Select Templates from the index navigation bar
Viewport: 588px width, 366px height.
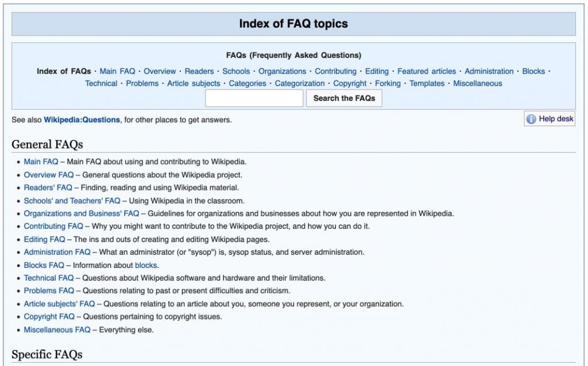pyautogui.click(x=427, y=83)
